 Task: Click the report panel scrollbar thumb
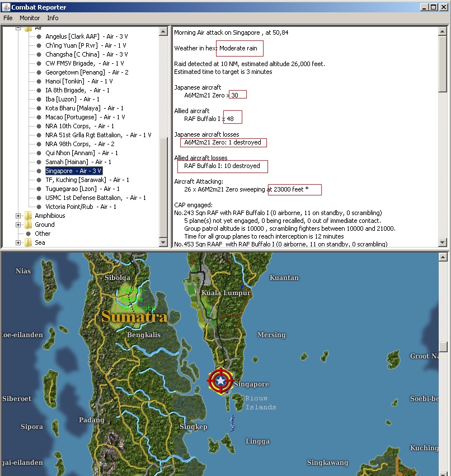tap(443, 64)
